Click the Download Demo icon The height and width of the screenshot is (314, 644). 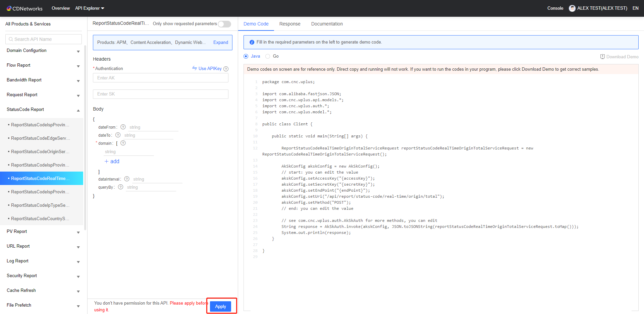602,57
